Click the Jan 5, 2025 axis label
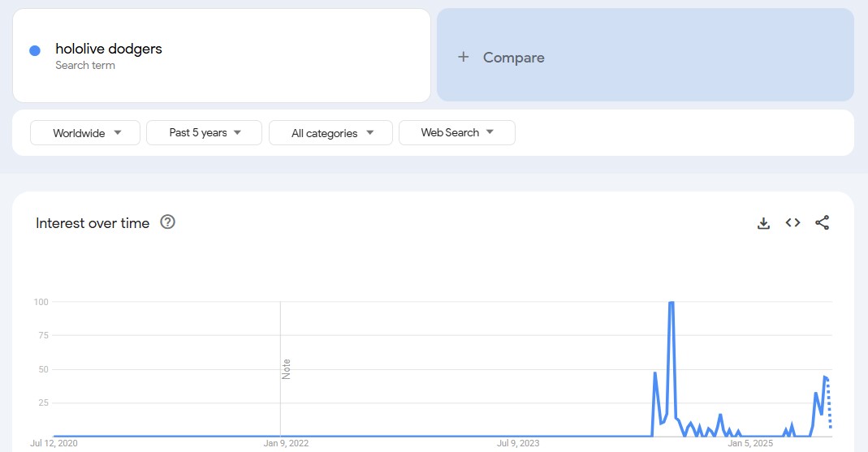Screen dimensions: 868x452 [x=750, y=443]
